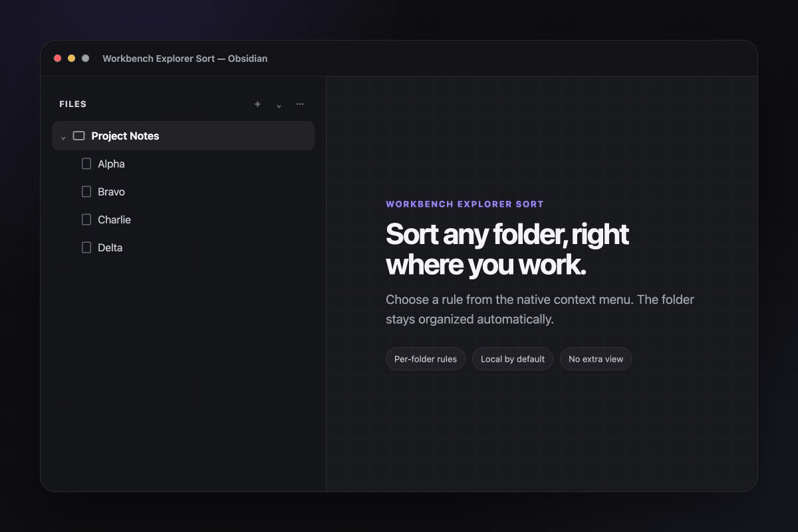Click the FILES panel heading
798x532 pixels.
(x=73, y=104)
